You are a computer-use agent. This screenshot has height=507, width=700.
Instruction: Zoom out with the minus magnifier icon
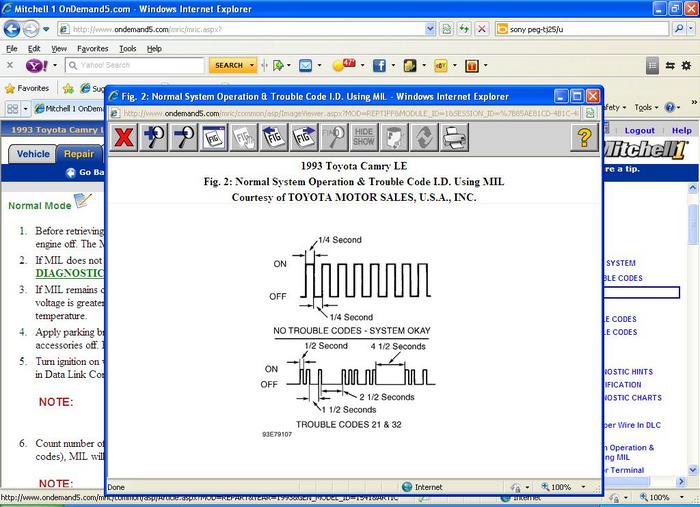(184, 137)
